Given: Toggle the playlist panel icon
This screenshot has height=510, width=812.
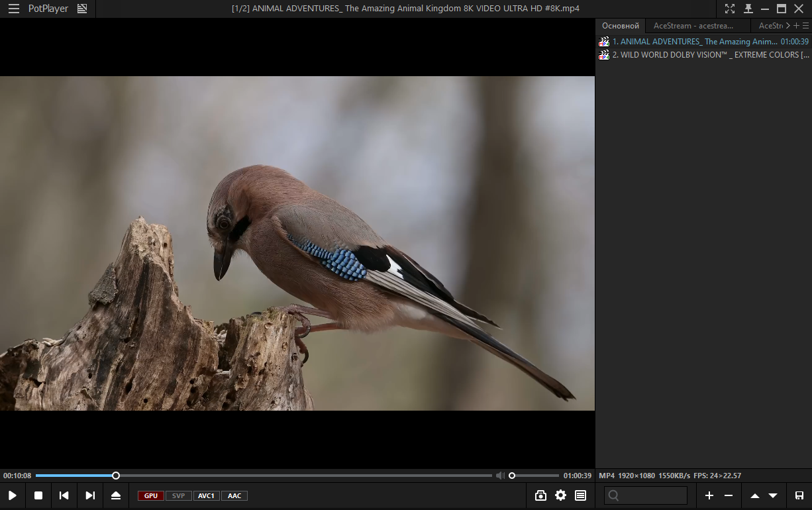Looking at the screenshot, I should tap(580, 495).
